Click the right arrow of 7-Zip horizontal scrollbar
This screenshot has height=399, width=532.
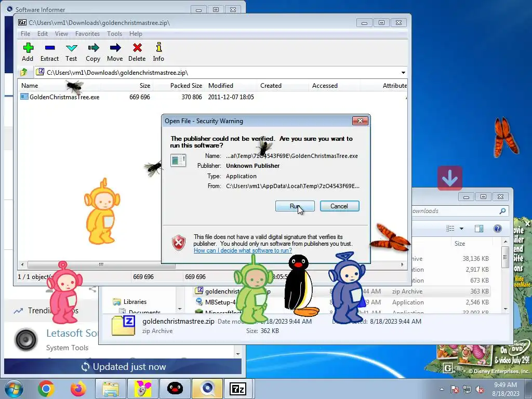(x=403, y=264)
